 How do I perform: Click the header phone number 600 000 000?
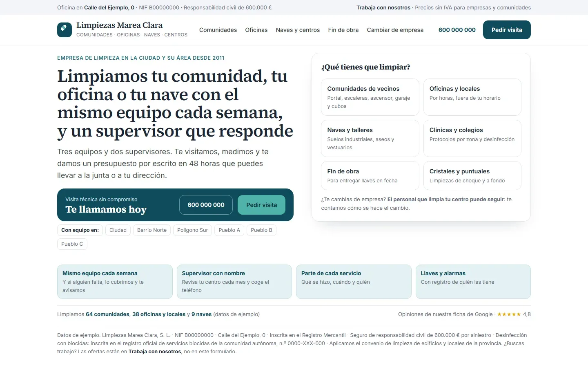(457, 30)
